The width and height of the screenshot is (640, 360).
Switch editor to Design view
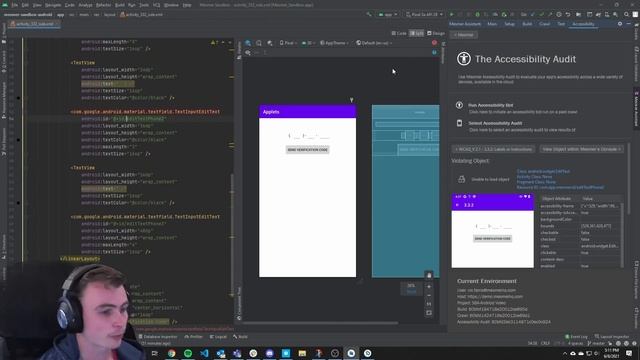tap(436, 33)
